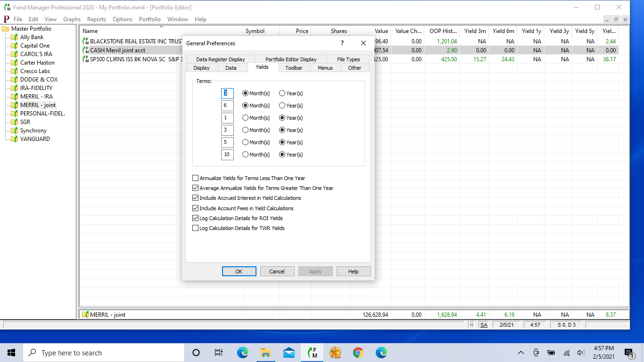The height and width of the screenshot is (362, 644).
Task: Open the Options menu
Action: pyautogui.click(x=123, y=19)
